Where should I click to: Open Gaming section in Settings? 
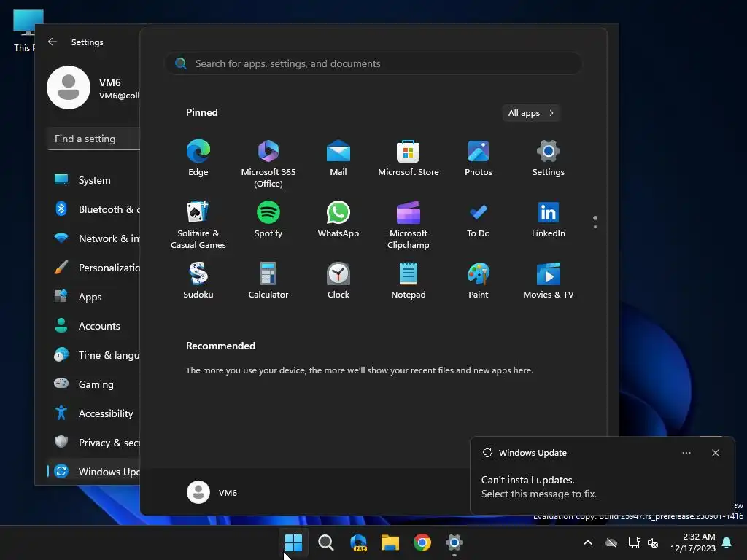(93, 384)
